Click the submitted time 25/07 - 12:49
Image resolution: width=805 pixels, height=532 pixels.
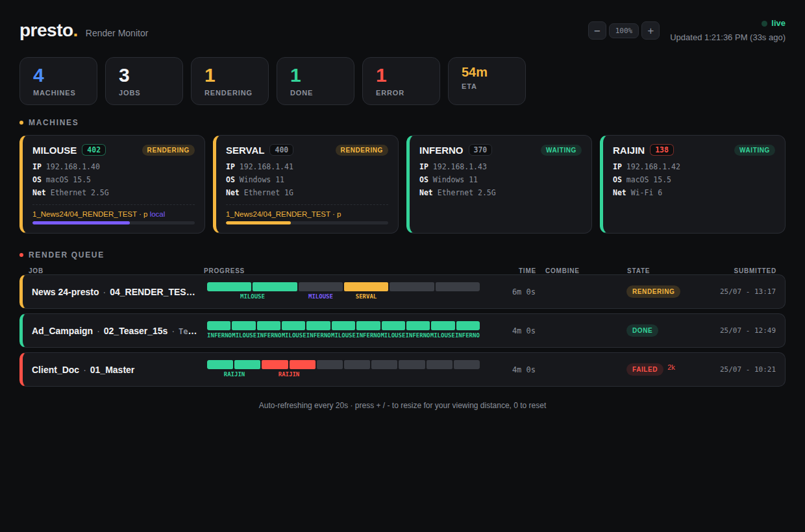[x=748, y=331]
